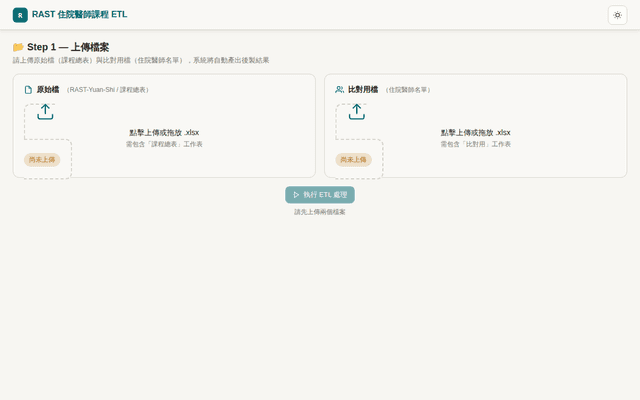Click the 需包含「課程總表」工作表 hint
The height and width of the screenshot is (400, 640).
pos(164,144)
